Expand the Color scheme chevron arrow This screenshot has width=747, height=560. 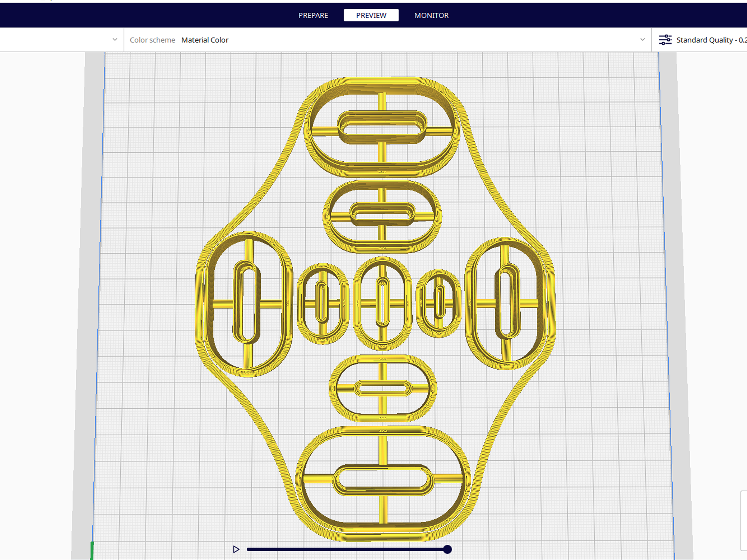pyautogui.click(x=642, y=40)
